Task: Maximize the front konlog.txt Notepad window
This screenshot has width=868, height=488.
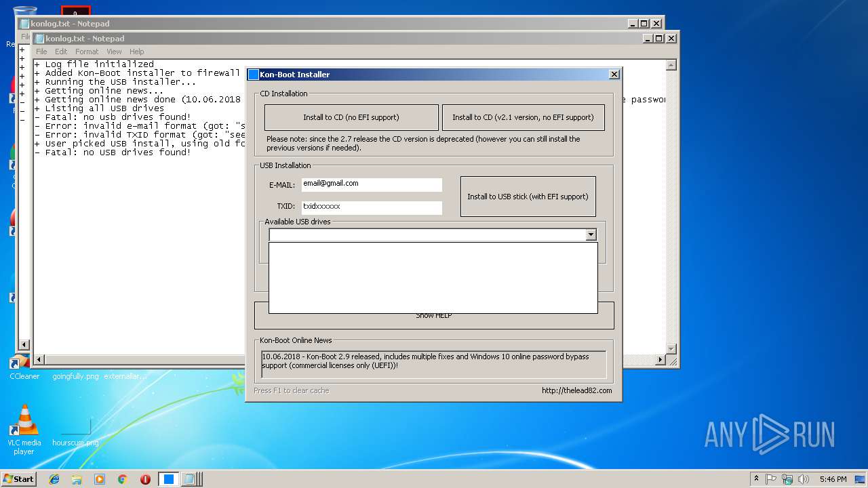Action: 659,39
